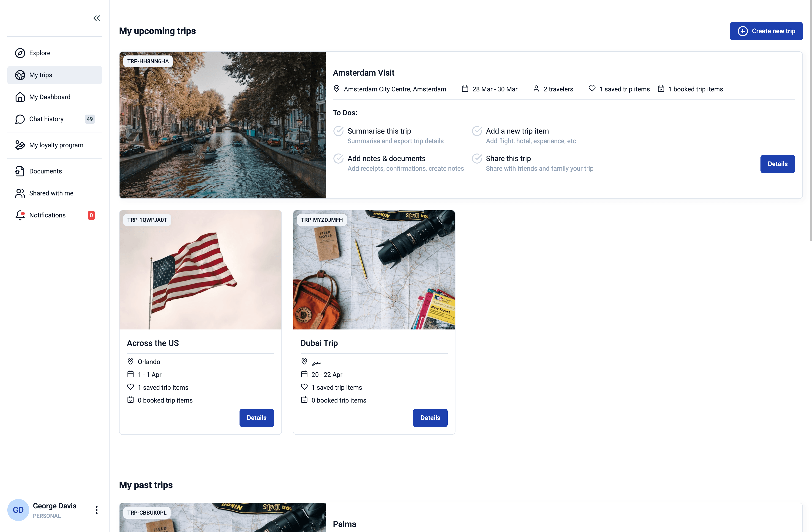Image resolution: width=812 pixels, height=532 pixels.
Task: Click heart icon in Amsterdam Visit details
Action: 592,89
